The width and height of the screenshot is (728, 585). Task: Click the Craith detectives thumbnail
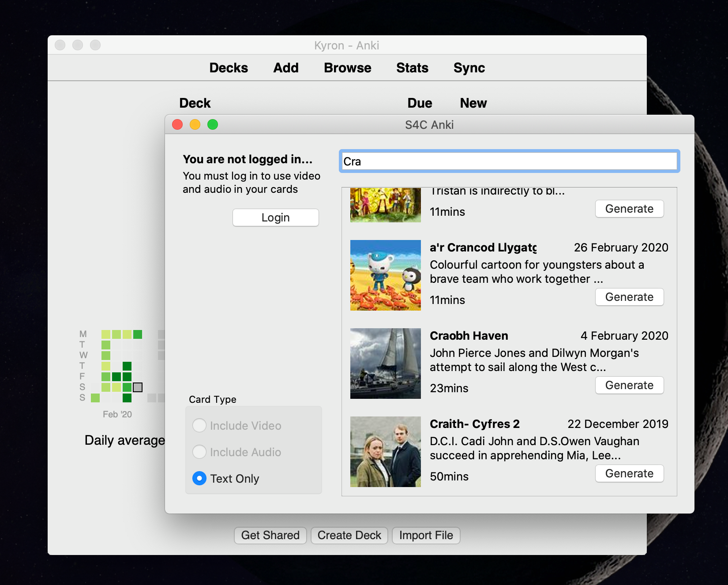[x=386, y=452]
